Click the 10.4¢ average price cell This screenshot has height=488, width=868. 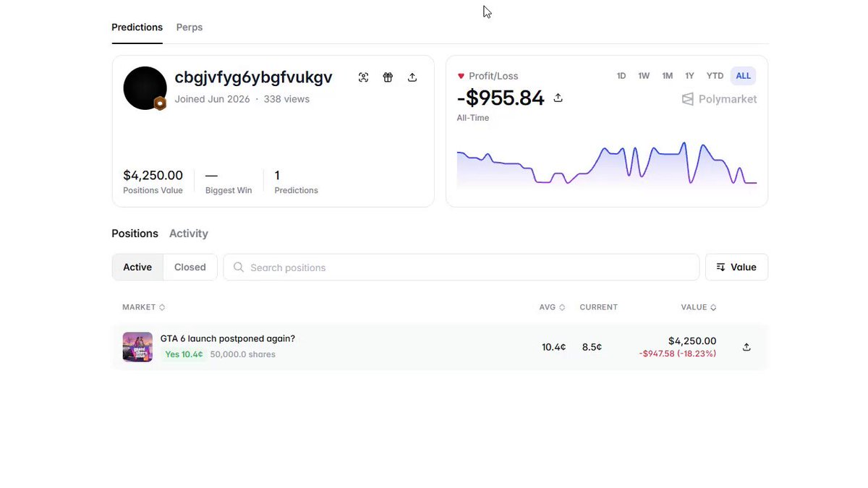(554, 347)
